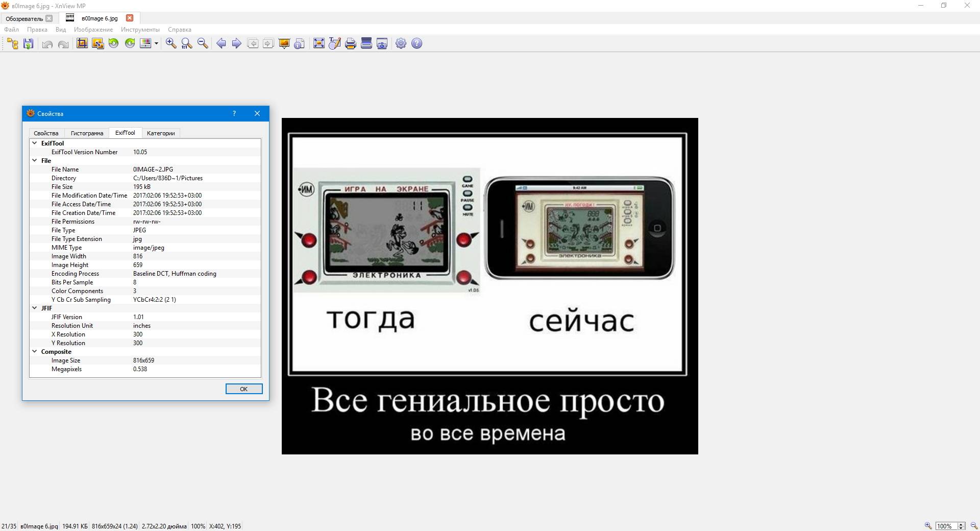Select the X Resolution row

coord(145,334)
